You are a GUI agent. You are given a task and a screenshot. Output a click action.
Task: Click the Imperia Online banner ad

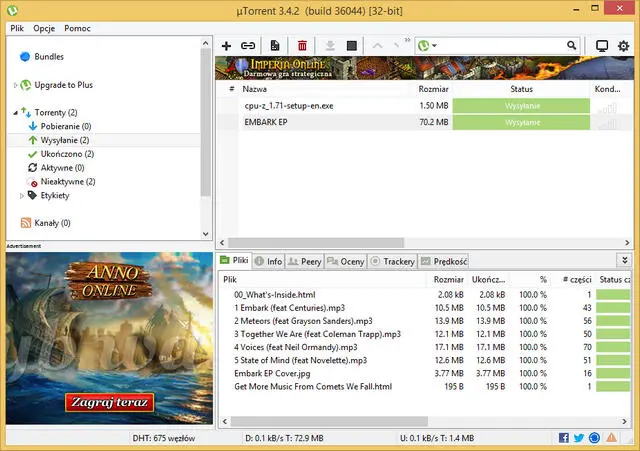pos(424,68)
